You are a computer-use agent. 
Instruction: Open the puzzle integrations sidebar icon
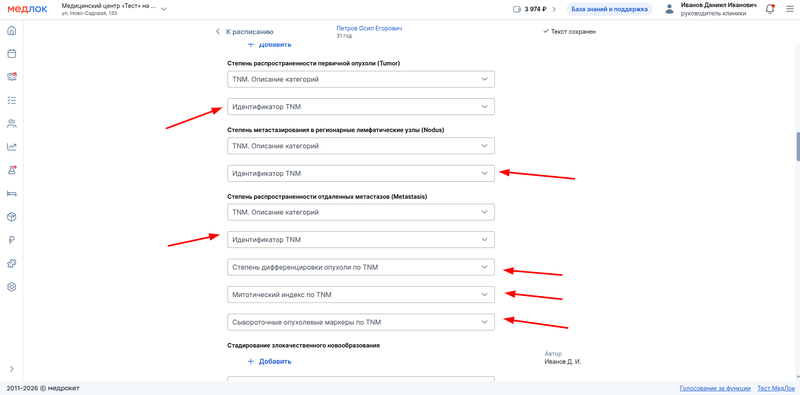point(12,263)
